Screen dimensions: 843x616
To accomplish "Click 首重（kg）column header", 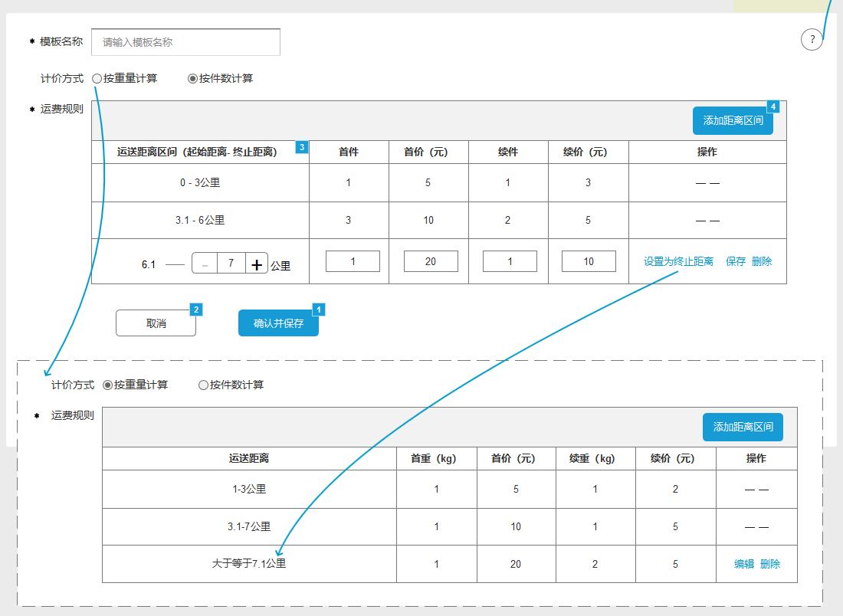I will tap(436, 458).
